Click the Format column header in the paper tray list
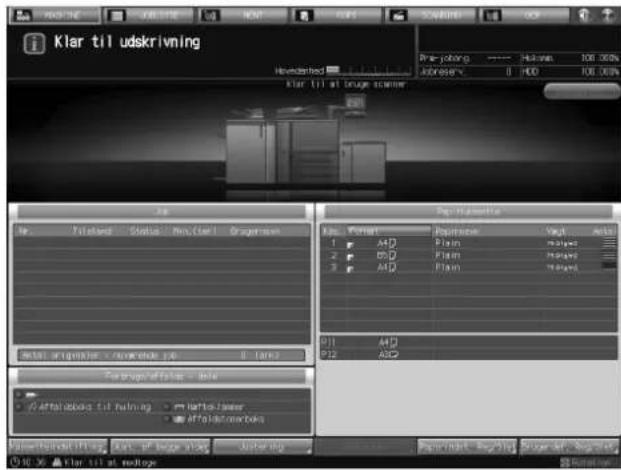The image size is (621, 470). tap(389, 230)
